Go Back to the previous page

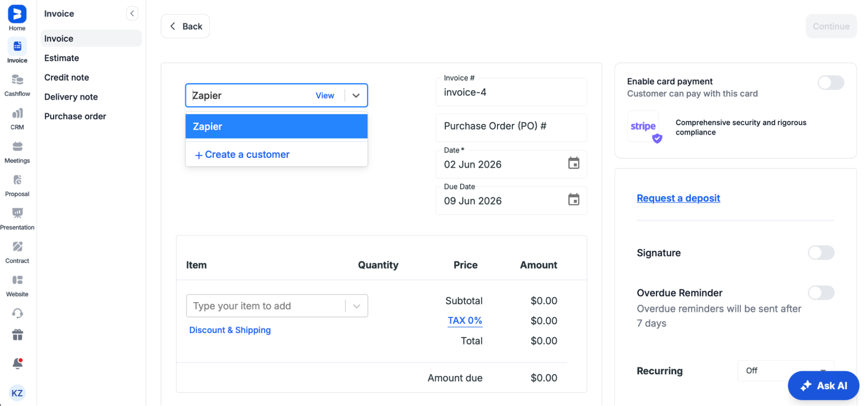tap(185, 26)
